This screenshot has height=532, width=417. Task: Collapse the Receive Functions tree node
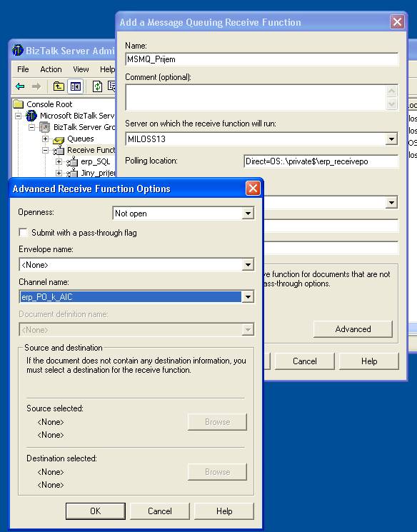coord(45,150)
